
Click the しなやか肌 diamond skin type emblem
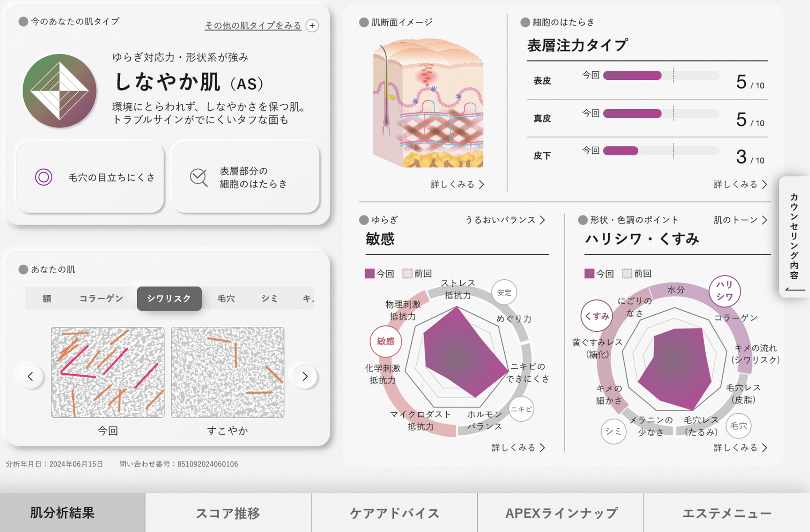tap(59, 91)
